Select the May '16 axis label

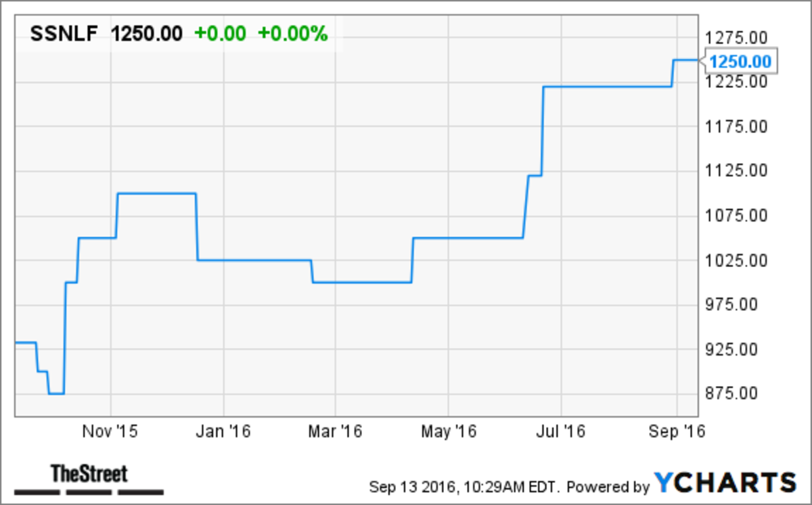(x=448, y=431)
